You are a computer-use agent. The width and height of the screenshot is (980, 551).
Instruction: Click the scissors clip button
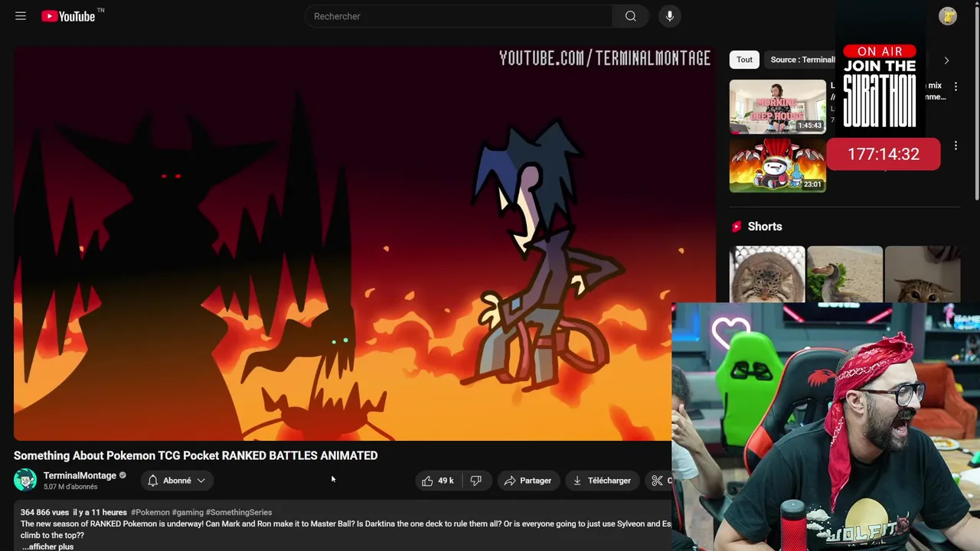point(658,481)
